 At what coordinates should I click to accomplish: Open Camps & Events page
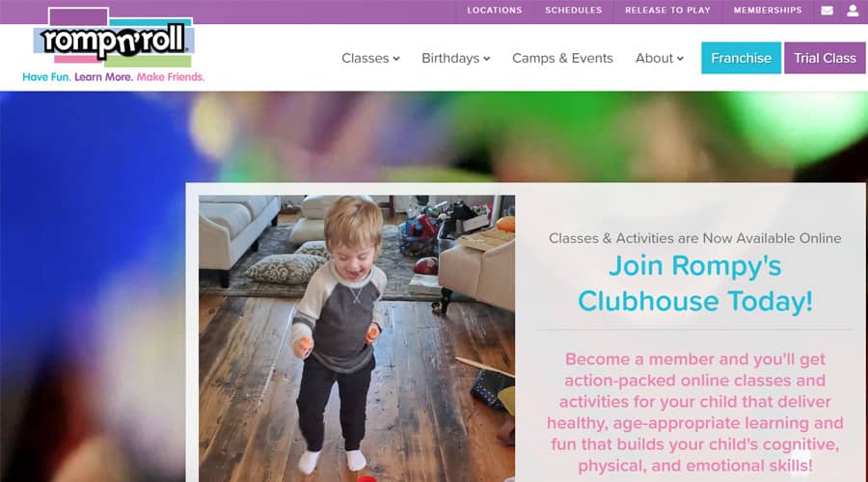(x=562, y=58)
